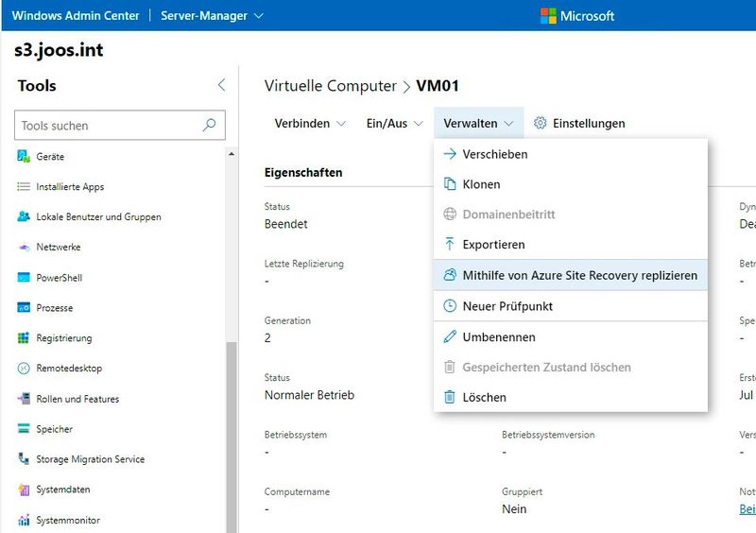Click the Netzwerke icon in sidebar
Image resolution: width=756 pixels, height=533 pixels.
[24, 247]
